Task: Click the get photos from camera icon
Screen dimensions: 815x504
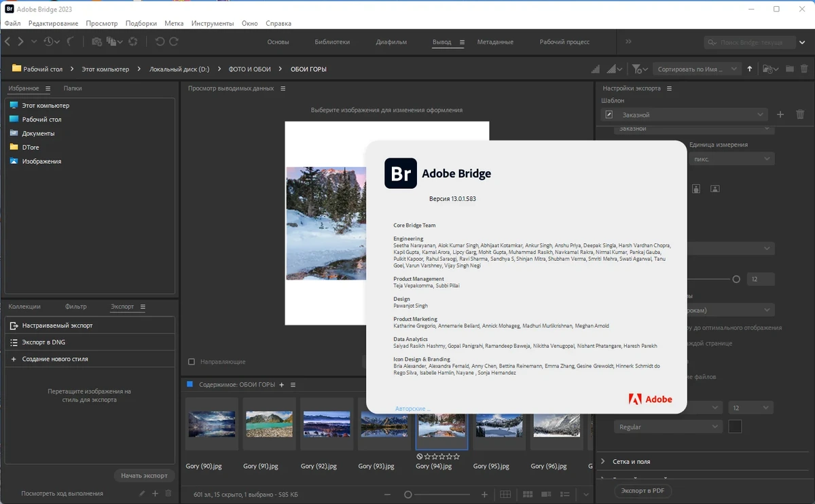Action: tap(96, 42)
